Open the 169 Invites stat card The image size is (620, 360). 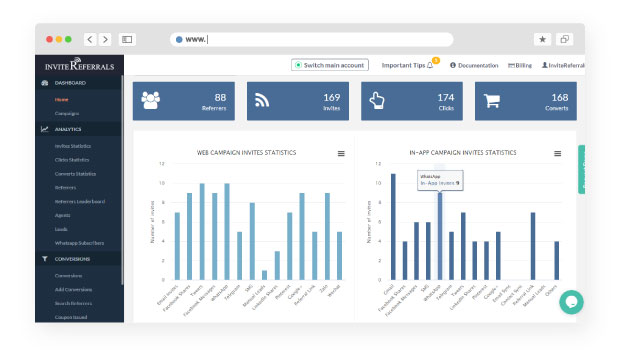tap(298, 101)
